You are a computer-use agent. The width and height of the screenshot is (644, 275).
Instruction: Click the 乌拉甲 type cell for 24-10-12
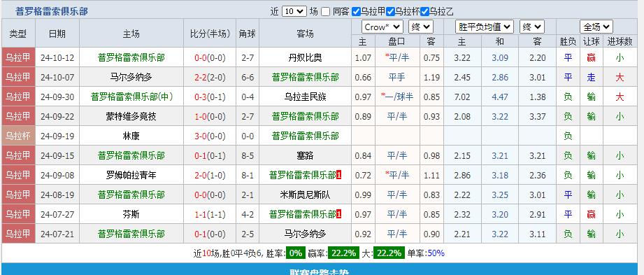click(18, 57)
